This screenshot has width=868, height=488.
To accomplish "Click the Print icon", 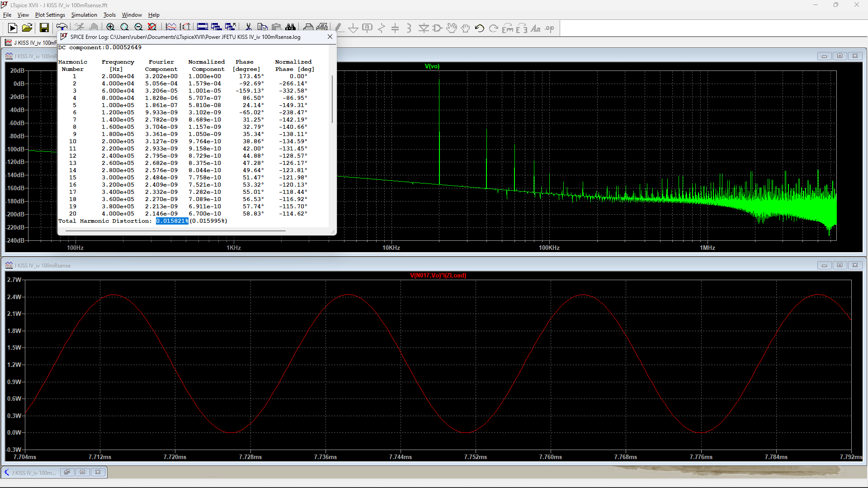I will coord(308,28).
